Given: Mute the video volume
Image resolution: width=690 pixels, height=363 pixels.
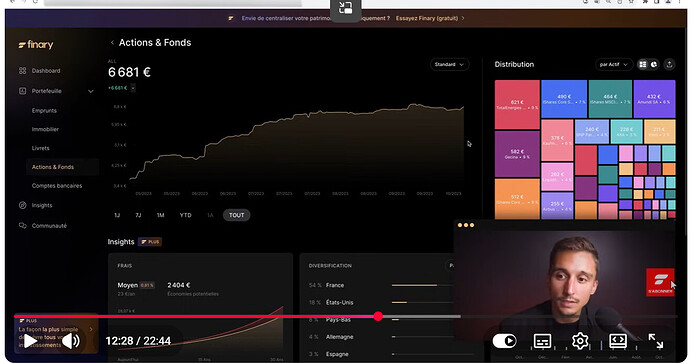Looking at the screenshot, I should (x=71, y=341).
